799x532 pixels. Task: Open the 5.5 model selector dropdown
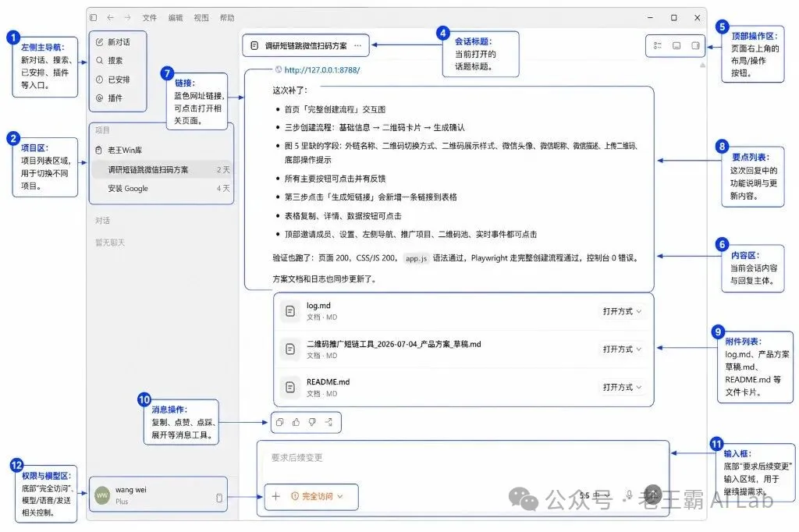coord(594,495)
